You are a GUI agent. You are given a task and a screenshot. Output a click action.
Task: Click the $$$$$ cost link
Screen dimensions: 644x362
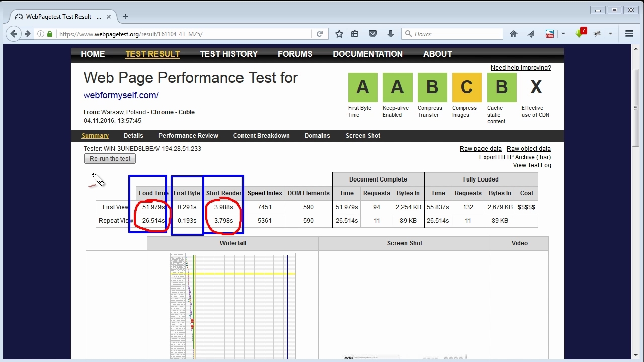coord(526,207)
